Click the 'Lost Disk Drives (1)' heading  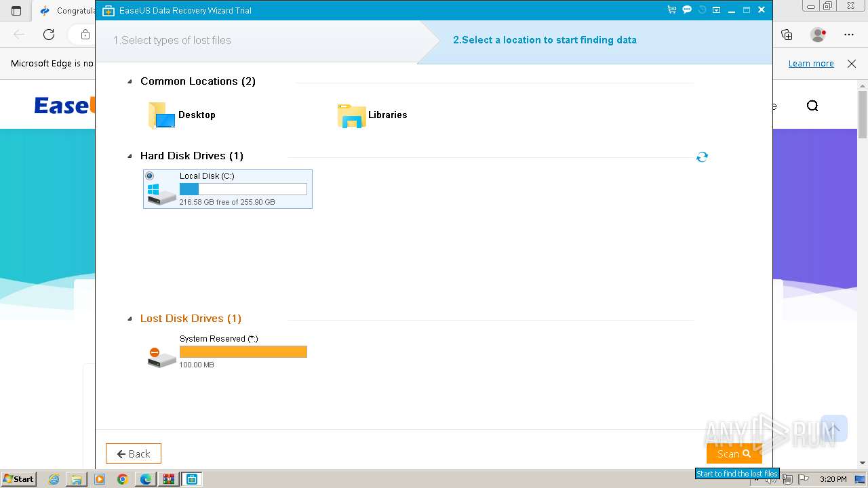(x=191, y=319)
